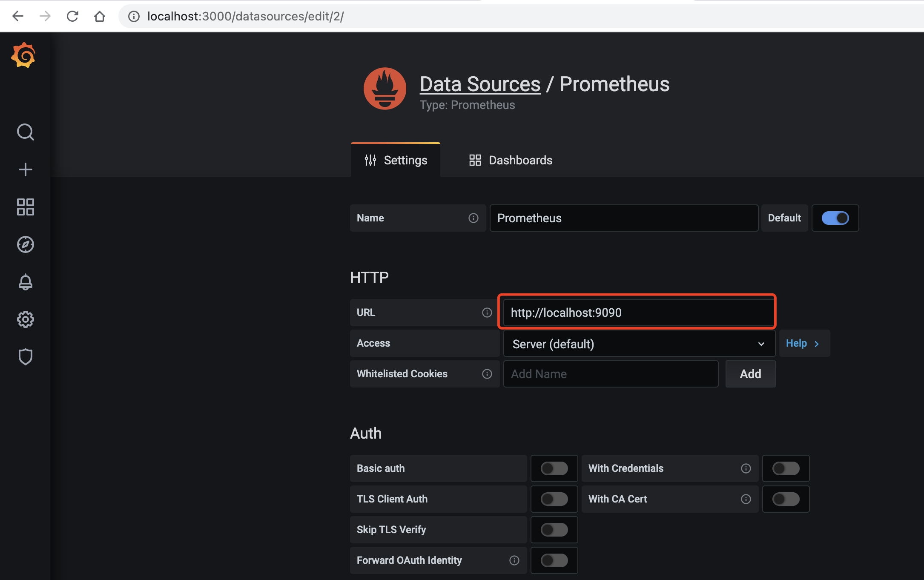924x580 pixels.
Task: Switch to the Dashboards tab
Action: [511, 160]
